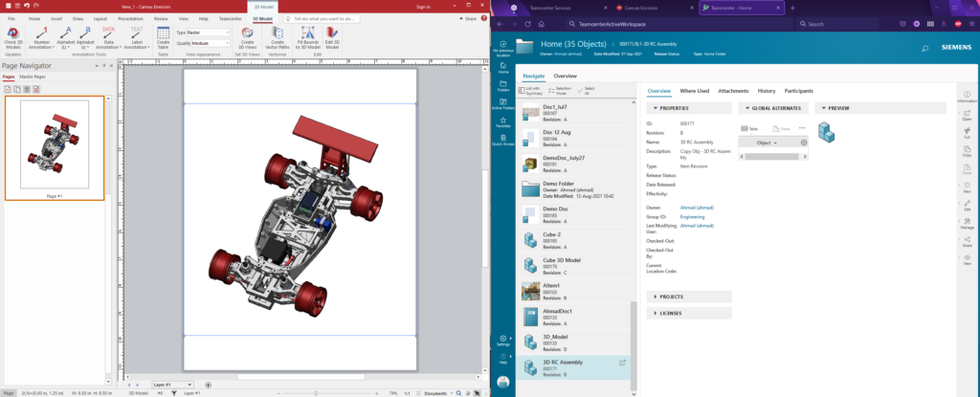The width and height of the screenshot is (980, 397).
Task: Click Fit Bounds to 3D Model
Action: [306, 34]
